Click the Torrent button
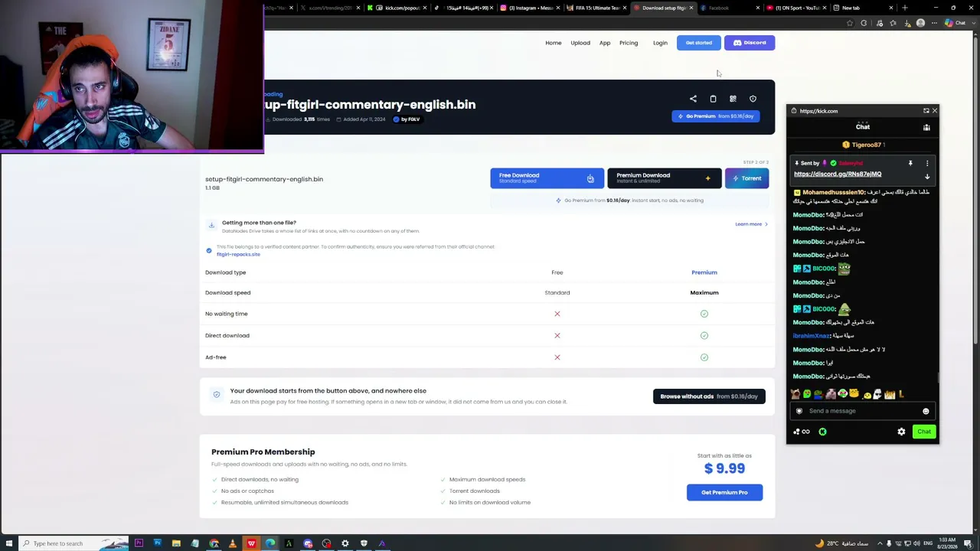The width and height of the screenshot is (980, 551). click(x=746, y=178)
